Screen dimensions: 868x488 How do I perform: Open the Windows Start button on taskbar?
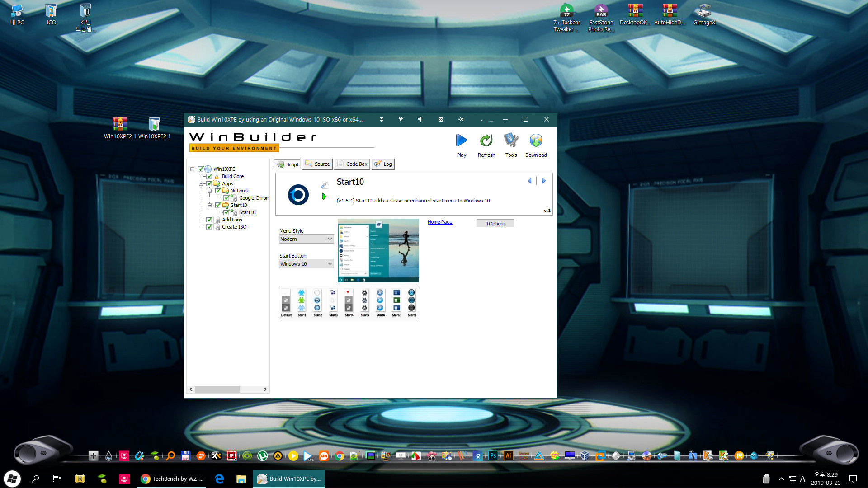coord(12,479)
